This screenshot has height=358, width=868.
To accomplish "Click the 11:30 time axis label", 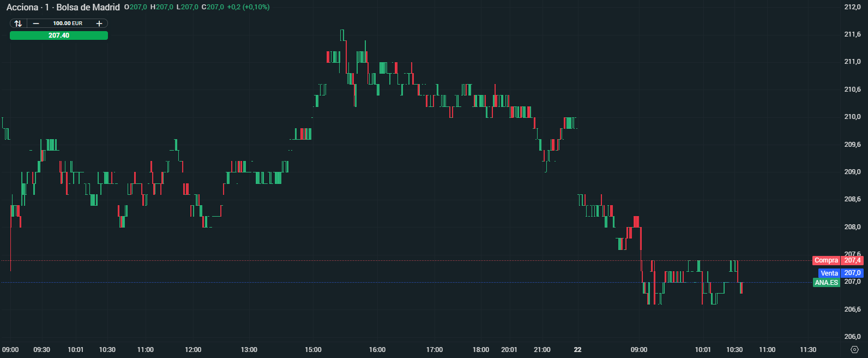I will pos(808,350).
